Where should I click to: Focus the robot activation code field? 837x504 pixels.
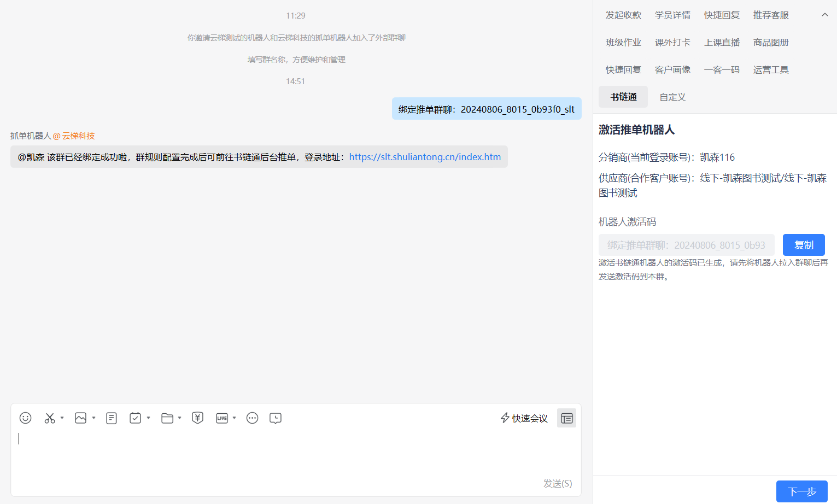686,245
